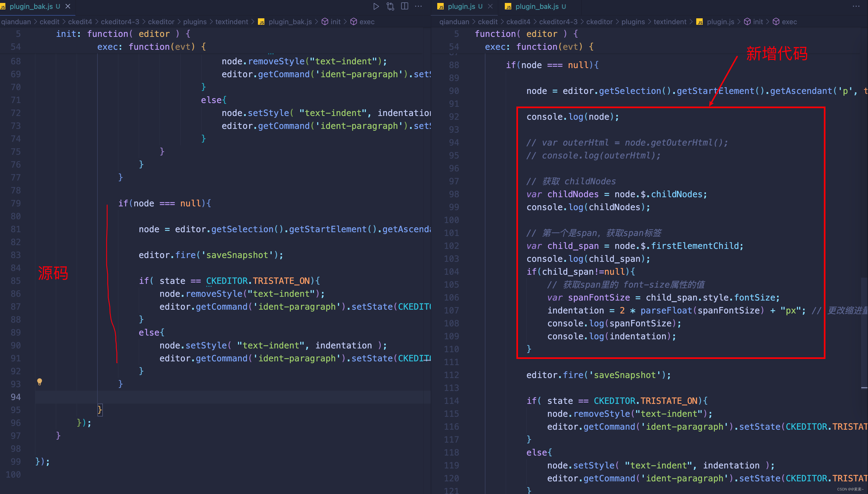Image resolution: width=868 pixels, height=494 pixels.
Task: Open More Actions in right editor group
Action: tap(856, 6)
